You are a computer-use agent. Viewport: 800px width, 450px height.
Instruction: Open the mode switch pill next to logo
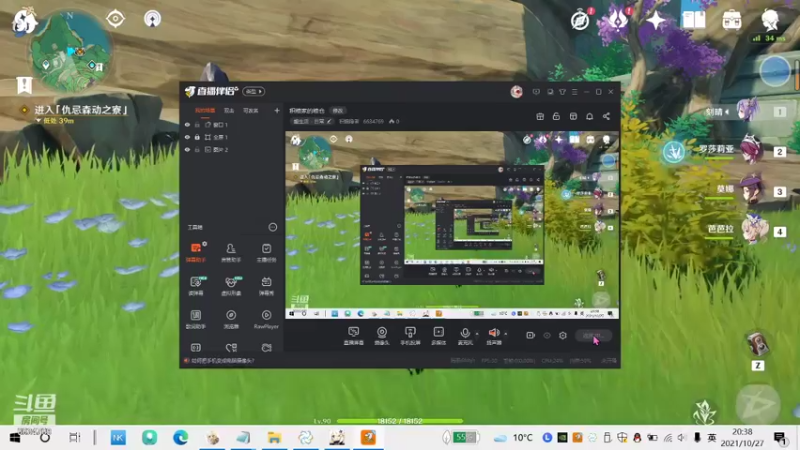click(254, 91)
